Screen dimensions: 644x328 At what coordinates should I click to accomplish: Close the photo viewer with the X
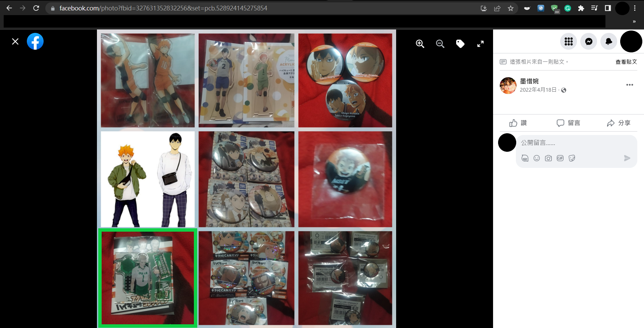click(x=15, y=42)
